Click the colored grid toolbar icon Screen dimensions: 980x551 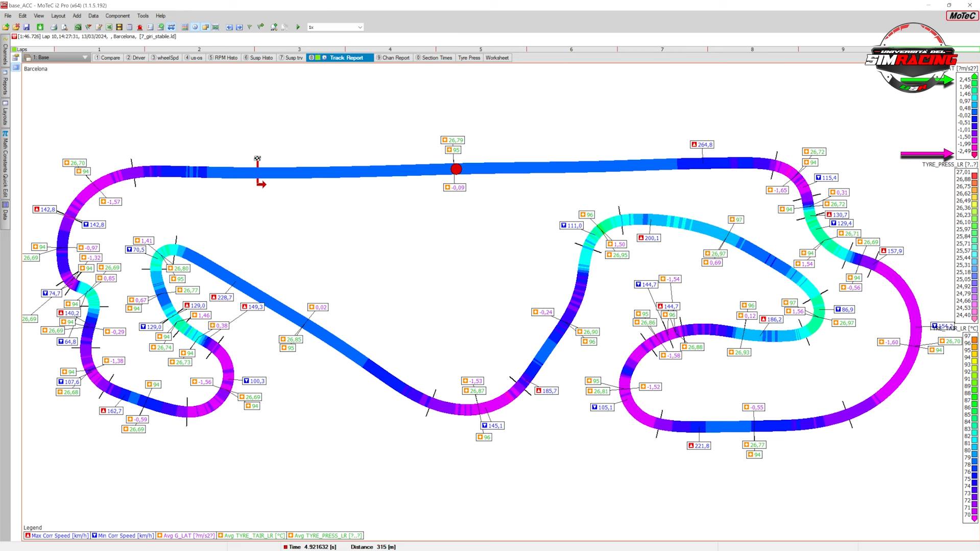[x=185, y=27]
